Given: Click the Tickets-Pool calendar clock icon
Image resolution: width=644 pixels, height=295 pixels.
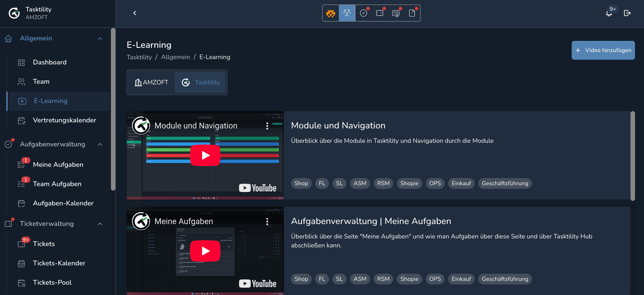Looking at the screenshot, I should (22, 283).
